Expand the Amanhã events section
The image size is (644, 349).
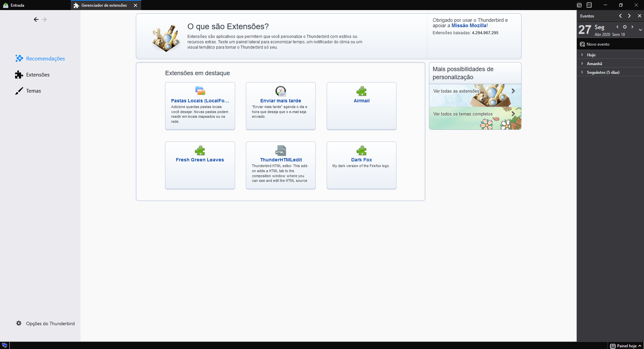(x=582, y=63)
